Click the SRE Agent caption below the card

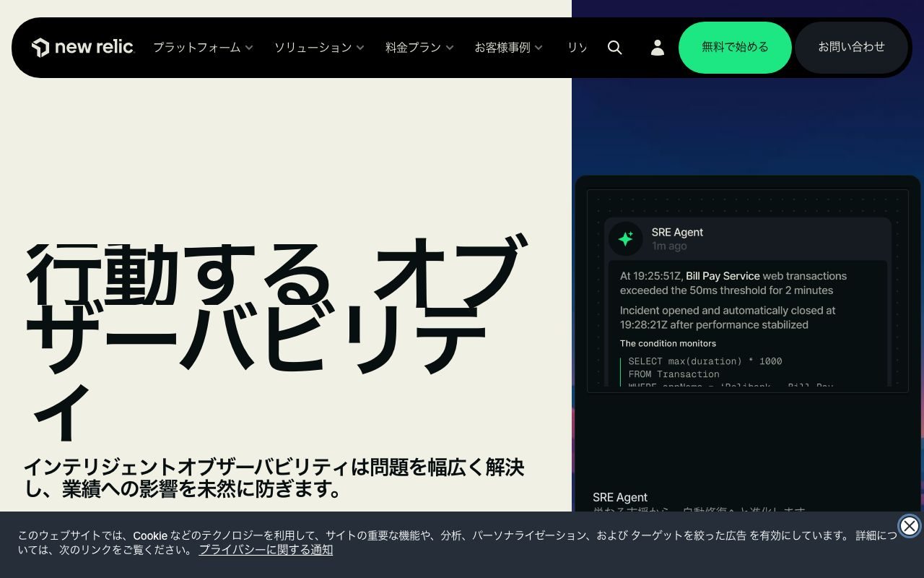coord(620,497)
